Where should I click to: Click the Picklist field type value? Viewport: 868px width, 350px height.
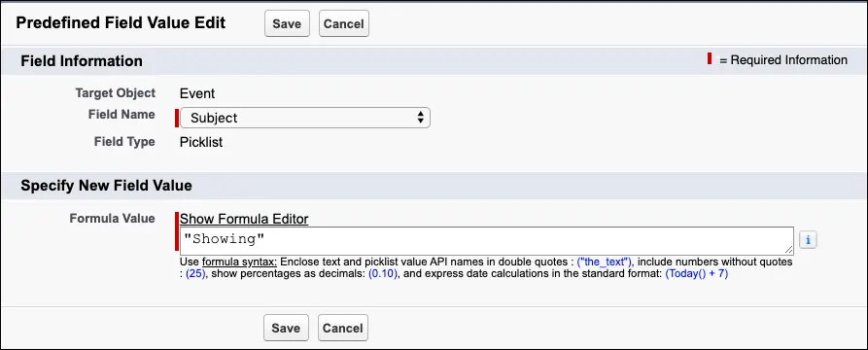click(x=201, y=142)
